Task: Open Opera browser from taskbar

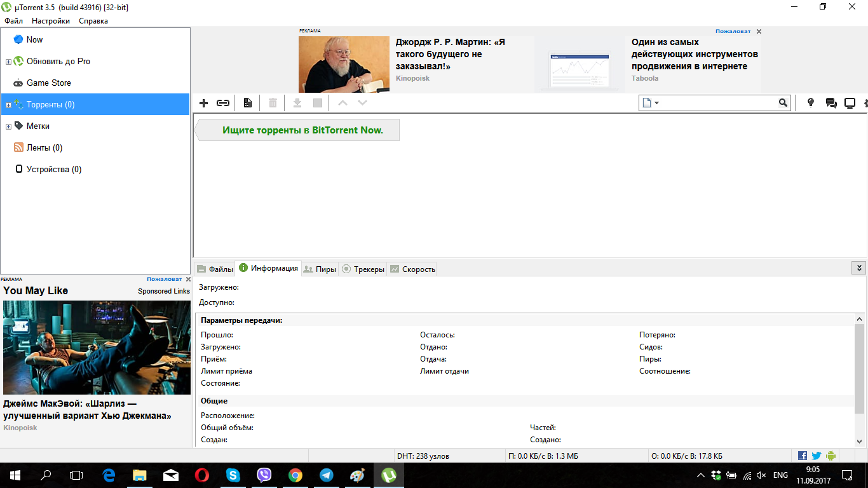Action: [202, 475]
